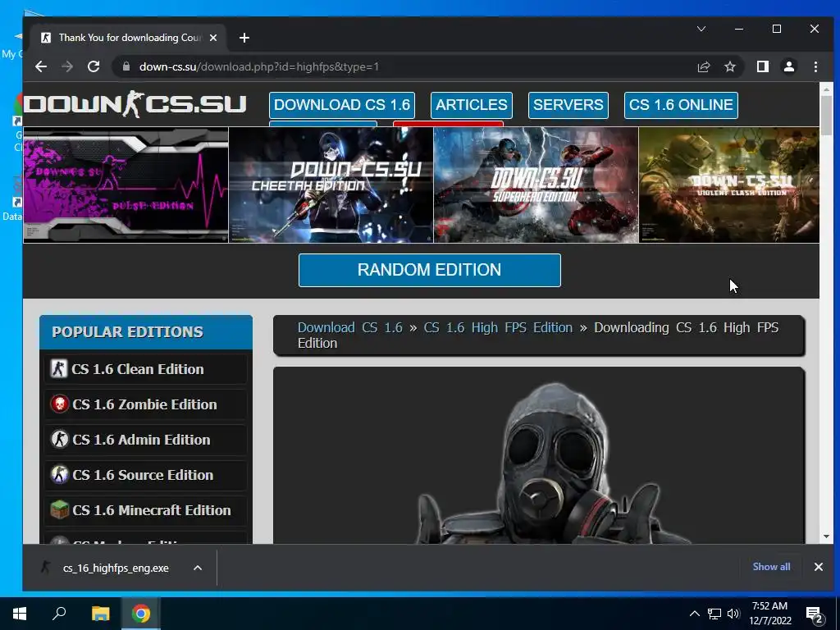
Task: Open File Explorer from taskbar
Action: (100, 614)
